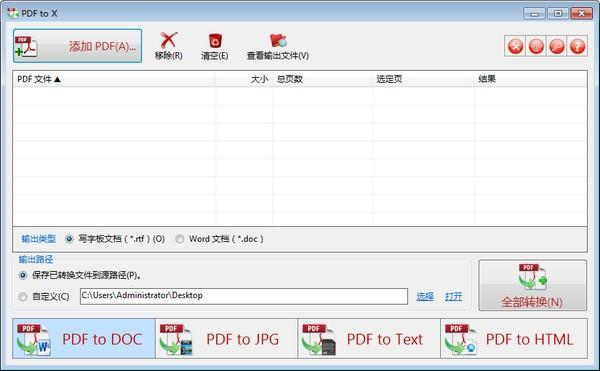This screenshot has width=600, height=371.
Task: Sort by the PDF 文件 column header
Action: point(114,79)
